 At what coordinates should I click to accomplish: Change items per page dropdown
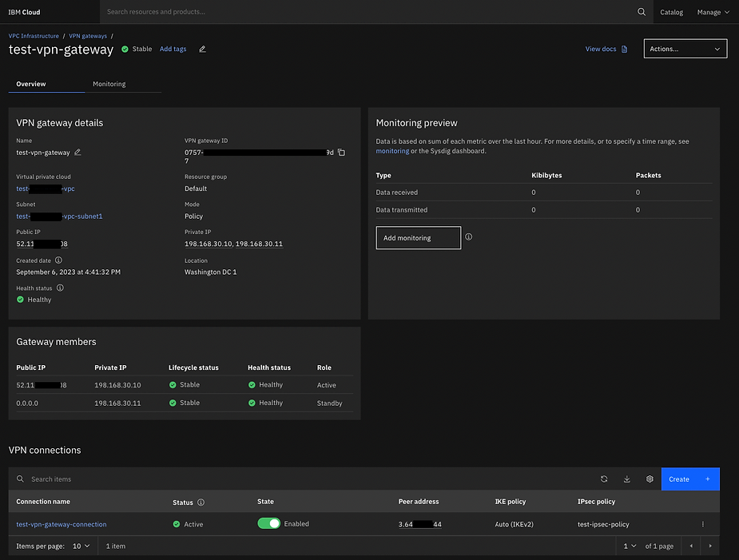click(x=81, y=546)
